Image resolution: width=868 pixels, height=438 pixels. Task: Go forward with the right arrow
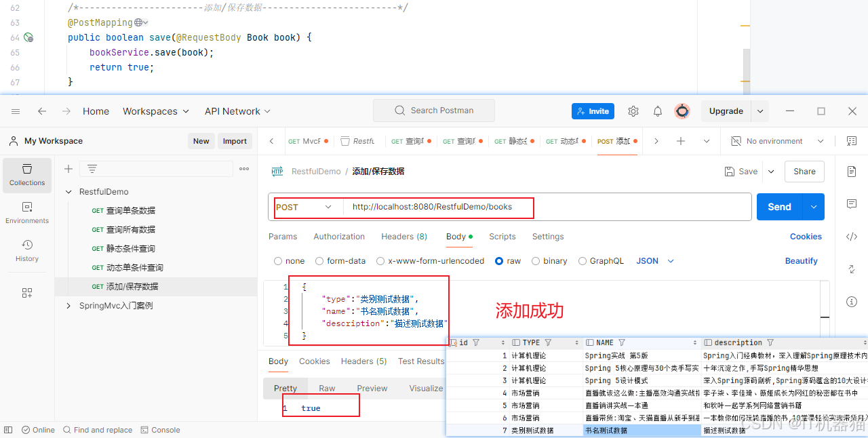click(x=66, y=111)
